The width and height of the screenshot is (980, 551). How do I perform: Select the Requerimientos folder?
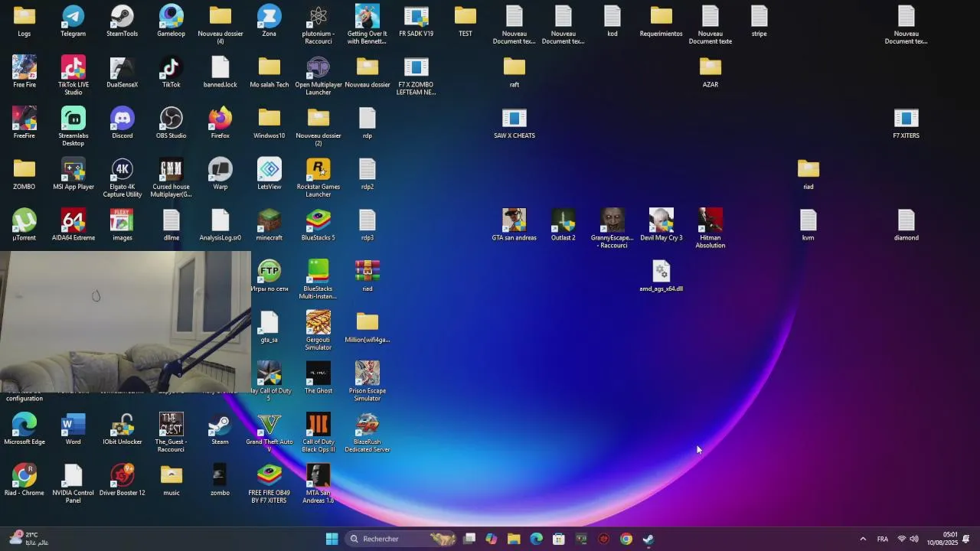pyautogui.click(x=661, y=21)
